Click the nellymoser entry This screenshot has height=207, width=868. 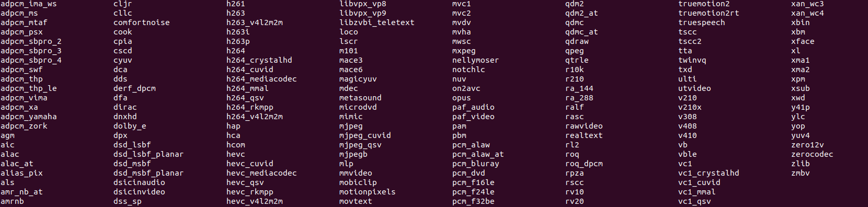click(x=475, y=60)
